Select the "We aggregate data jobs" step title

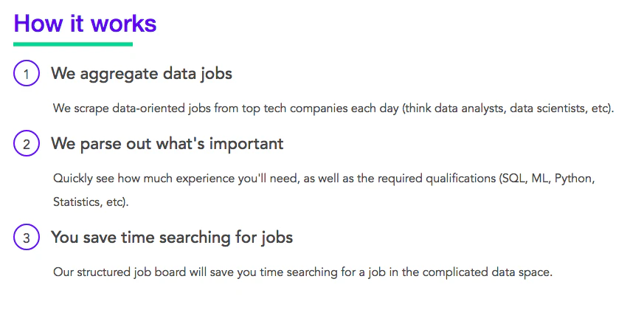tap(141, 74)
